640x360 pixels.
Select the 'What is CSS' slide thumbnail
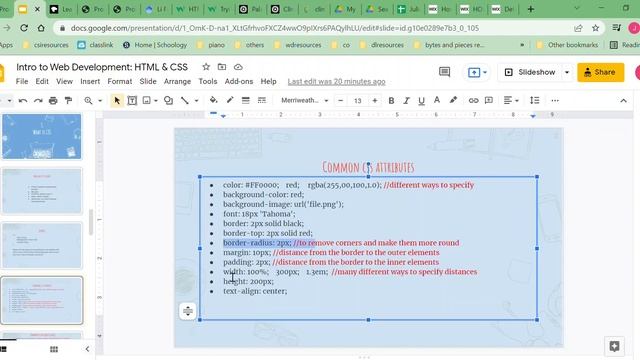[42, 137]
